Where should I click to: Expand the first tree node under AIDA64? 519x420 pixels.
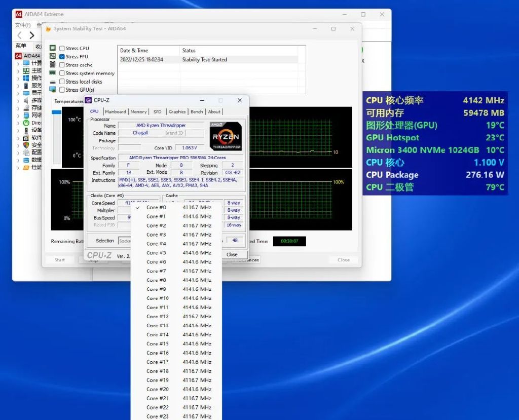[x=18, y=63]
